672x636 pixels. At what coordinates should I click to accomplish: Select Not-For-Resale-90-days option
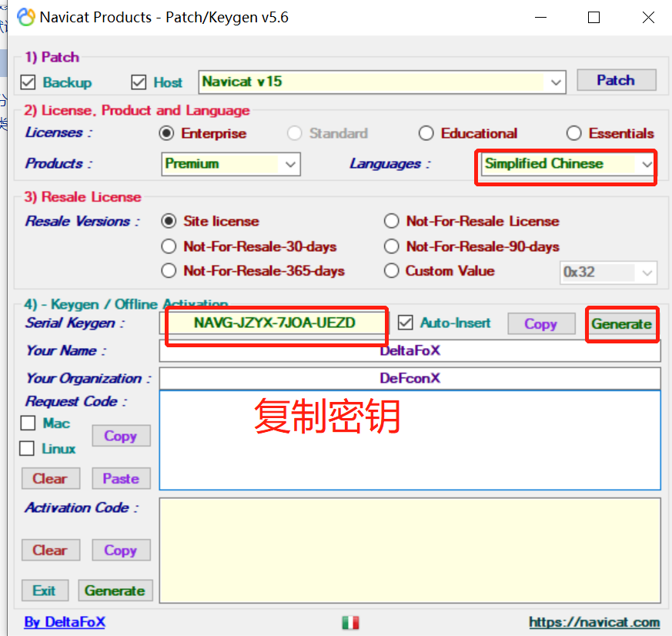point(391,246)
